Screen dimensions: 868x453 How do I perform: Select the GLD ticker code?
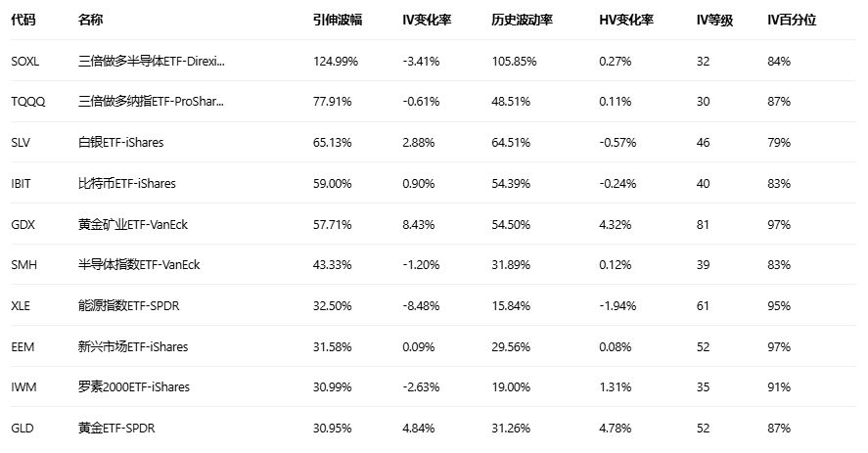22,428
